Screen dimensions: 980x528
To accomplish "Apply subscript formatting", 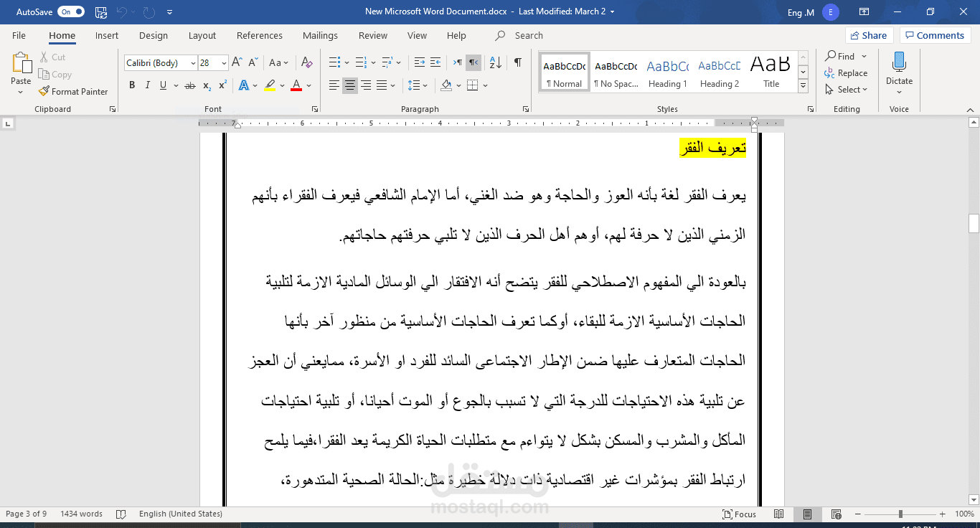I will point(207,85).
